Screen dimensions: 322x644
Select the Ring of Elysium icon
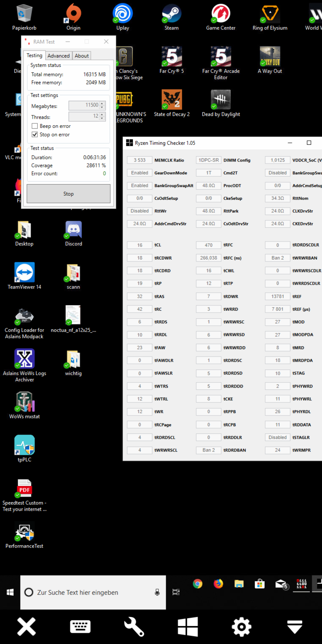tap(270, 17)
